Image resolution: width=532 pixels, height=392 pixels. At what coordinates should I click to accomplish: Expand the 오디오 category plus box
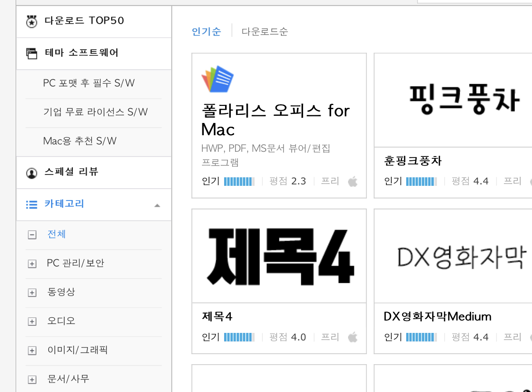[32, 322]
